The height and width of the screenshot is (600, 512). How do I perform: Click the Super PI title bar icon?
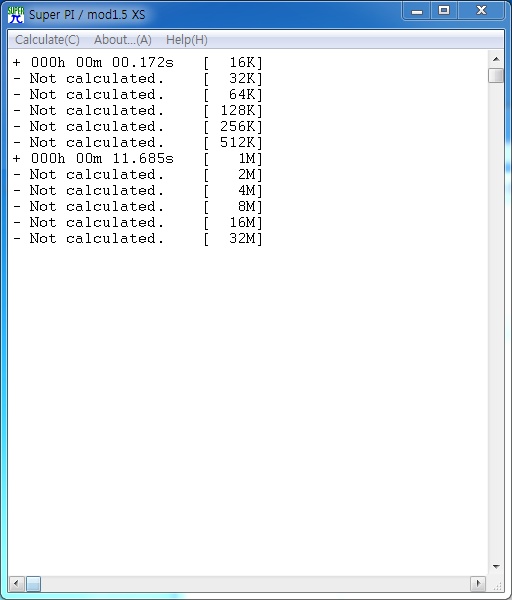(x=16, y=15)
